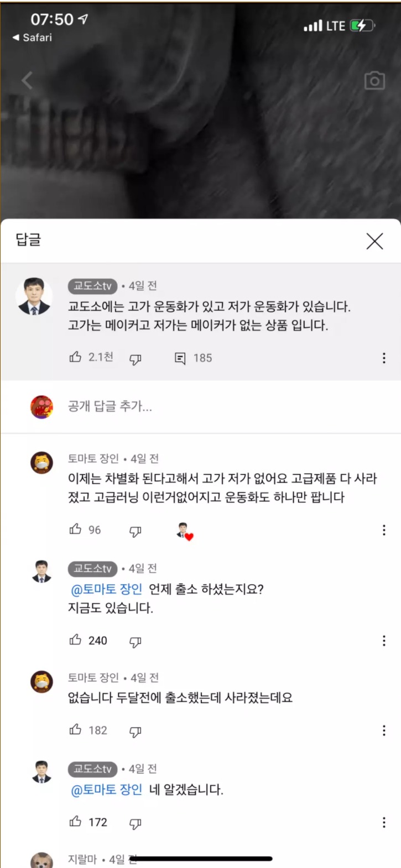Go back using the left chevron arrow
The height and width of the screenshot is (868, 401).
[27, 81]
